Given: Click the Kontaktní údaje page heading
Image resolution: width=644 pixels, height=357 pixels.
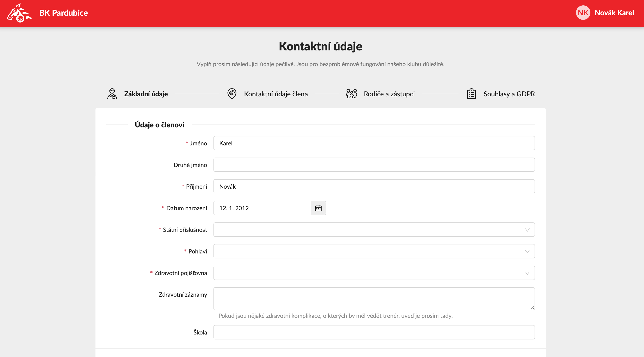Looking at the screenshot, I should [x=320, y=46].
